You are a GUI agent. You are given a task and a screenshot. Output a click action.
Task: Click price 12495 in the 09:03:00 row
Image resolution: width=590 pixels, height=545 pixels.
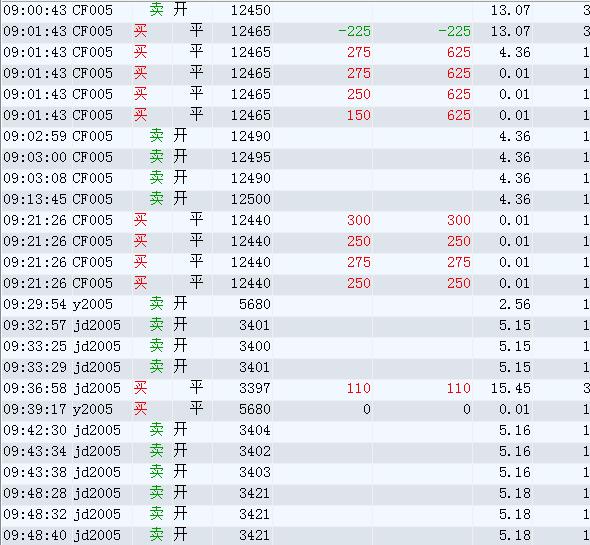251,157
